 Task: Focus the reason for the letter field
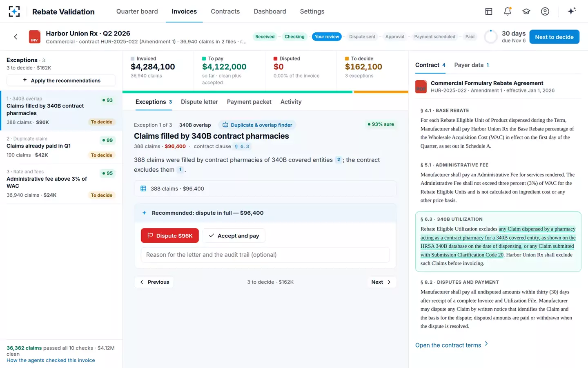pos(265,255)
